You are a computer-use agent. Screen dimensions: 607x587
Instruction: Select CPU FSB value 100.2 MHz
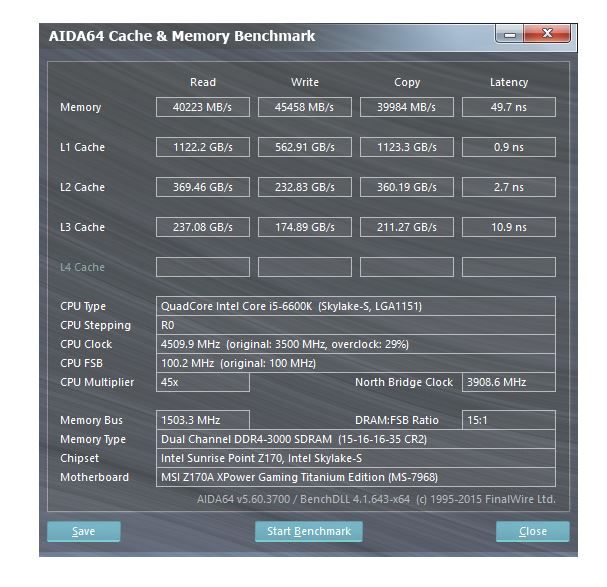tap(356, 363)
